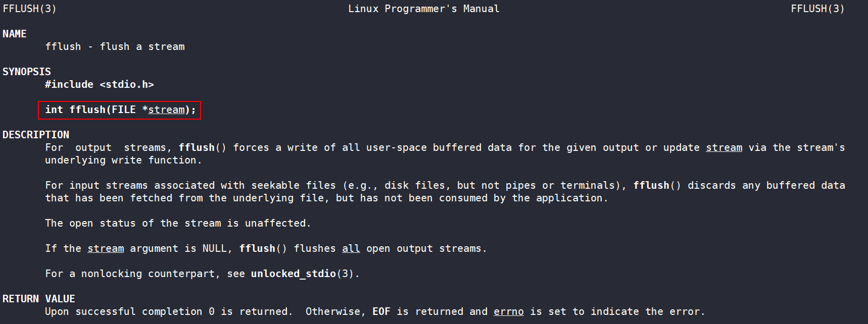Click the Linux Programmer's Manual title
The width and height of the screenshot is (868, 324).
pyautogui.click(x=424, y=9)
